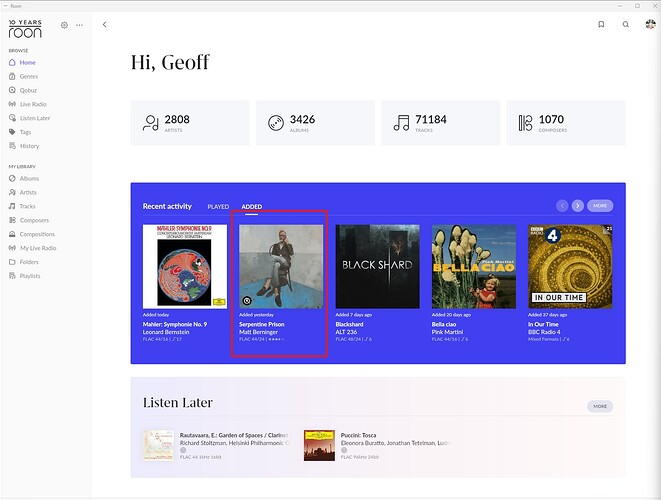Click the Roon 10 Years logo
The width and height of the screenshot is (661, 500).
25,28
